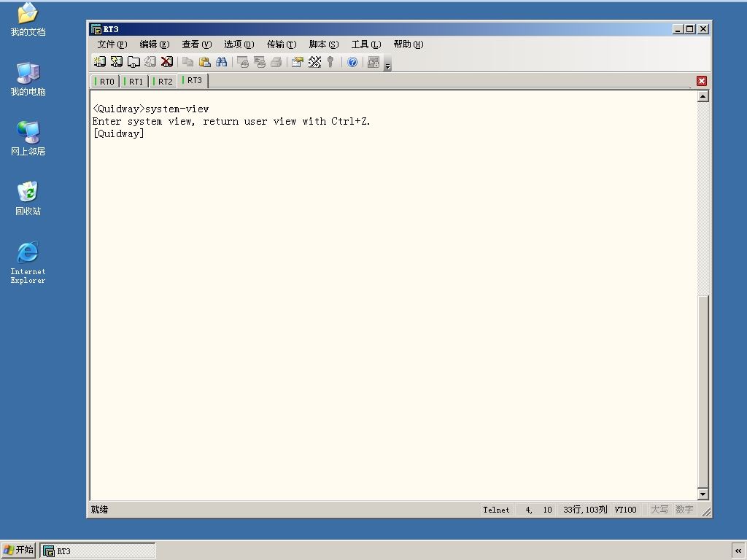The height and width of the screenshot is (560, 747).
Task: Click the RT3 taskbar button
Action: (x=98, y=551)
